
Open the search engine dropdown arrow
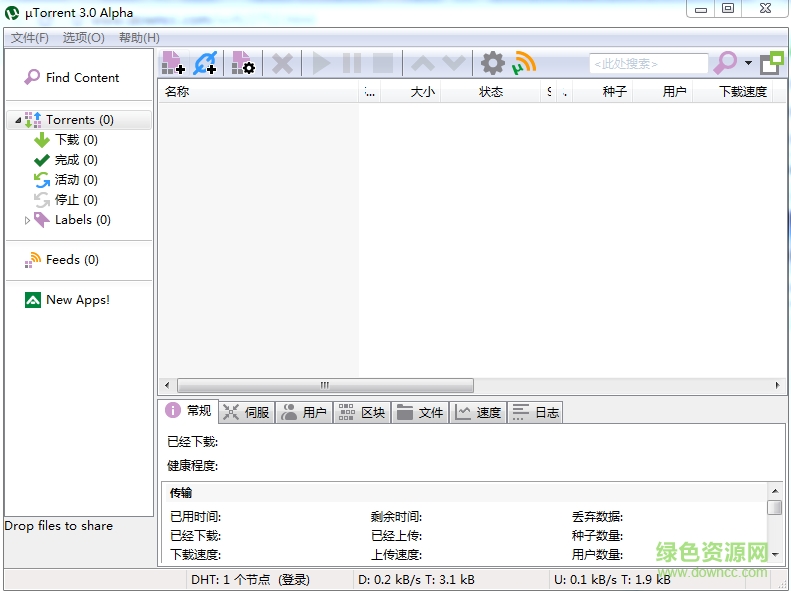click(748, 64)
